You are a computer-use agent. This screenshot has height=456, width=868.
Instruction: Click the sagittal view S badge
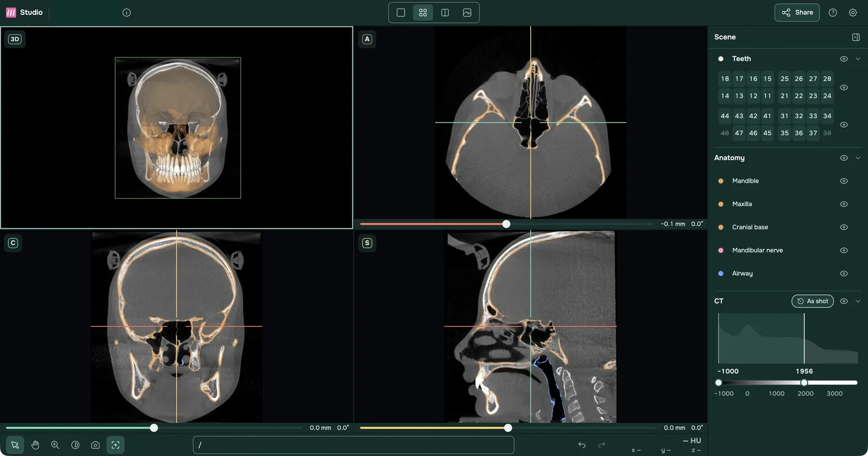tap(367, 243)
